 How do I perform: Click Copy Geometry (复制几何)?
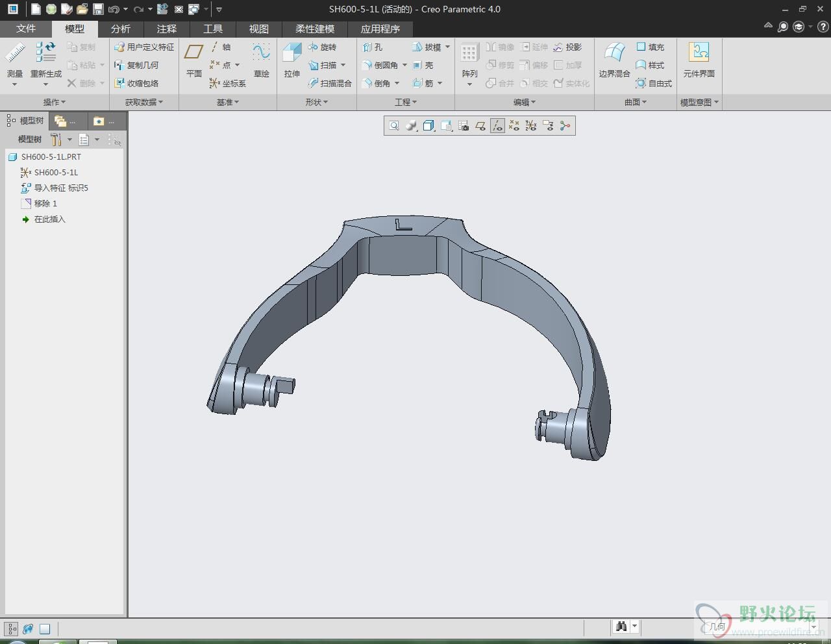tap(136, 65)
